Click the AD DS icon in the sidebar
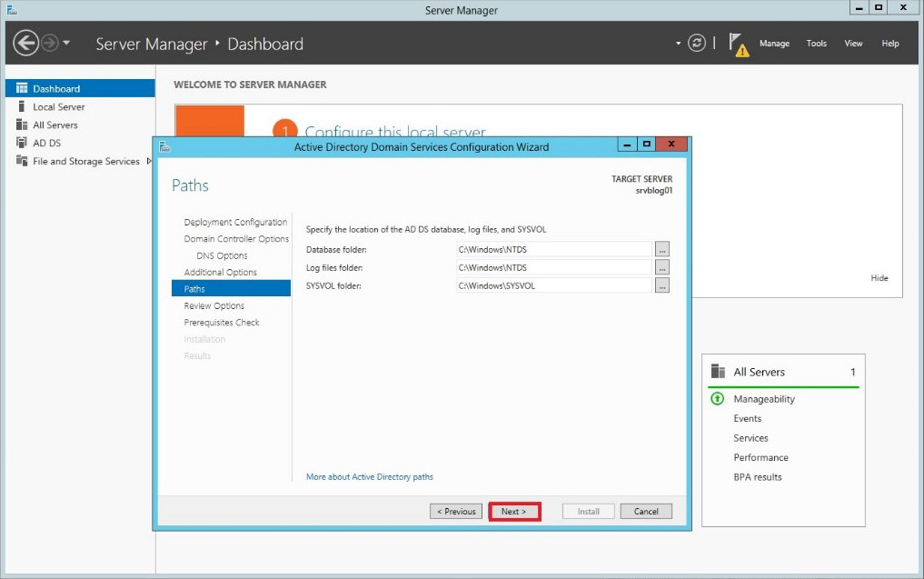The image size is (924, 579). [22, 143]
